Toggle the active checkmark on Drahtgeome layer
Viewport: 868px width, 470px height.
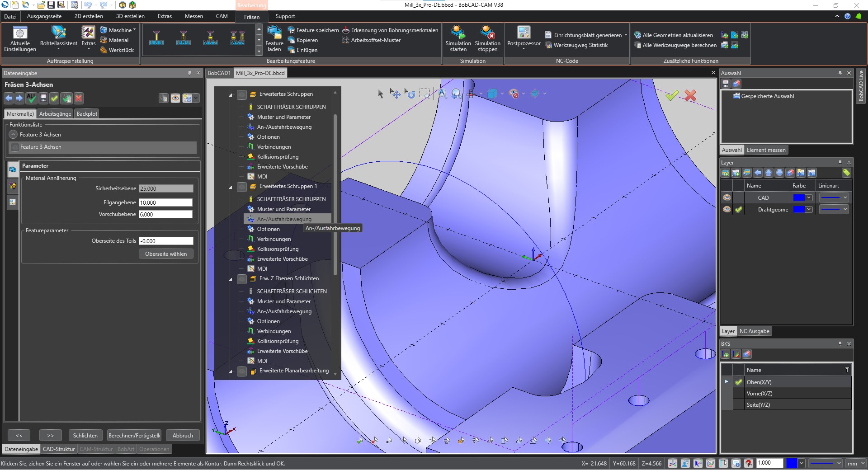(739, 209)
